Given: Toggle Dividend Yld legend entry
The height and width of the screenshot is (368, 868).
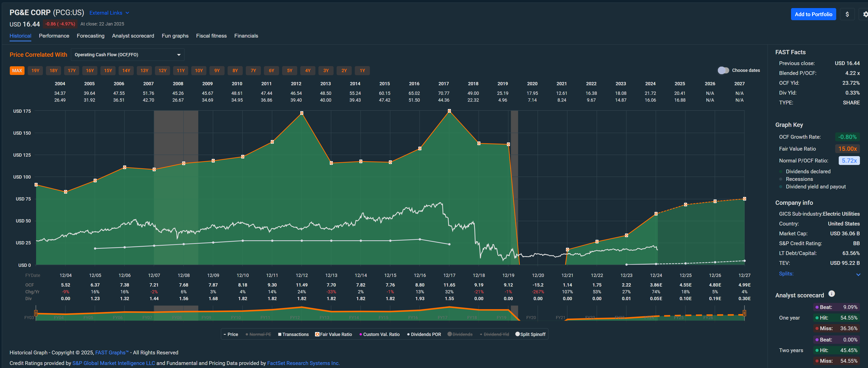Looking at the screenshot, I should click(494, 334).
